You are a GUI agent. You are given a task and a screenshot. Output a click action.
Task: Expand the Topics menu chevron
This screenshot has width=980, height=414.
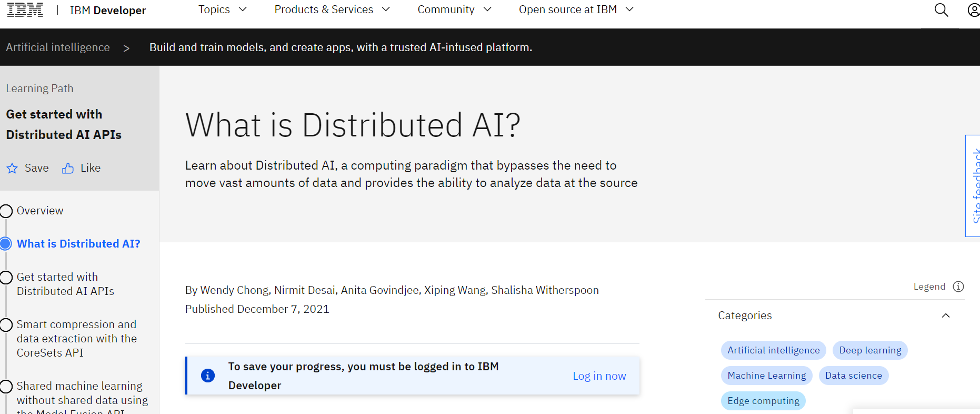(243, 9)
